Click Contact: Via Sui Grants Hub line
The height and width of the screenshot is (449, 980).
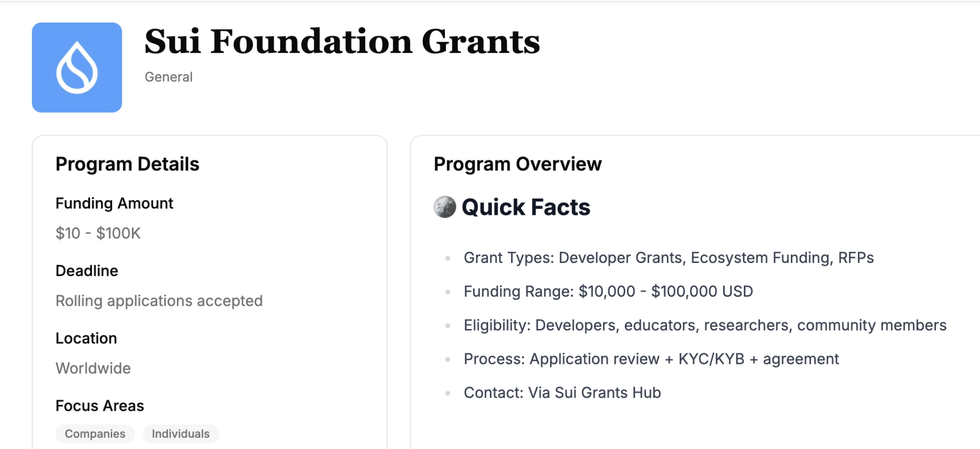point(563,393)
